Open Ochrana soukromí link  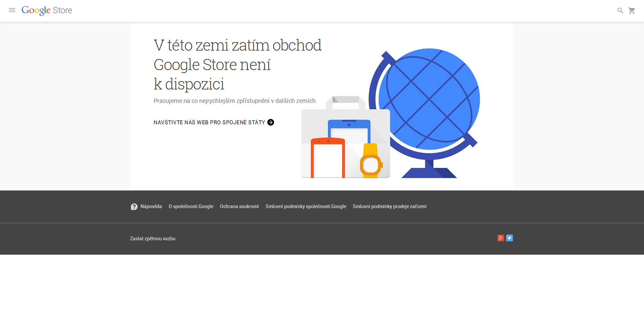[239, 206]
